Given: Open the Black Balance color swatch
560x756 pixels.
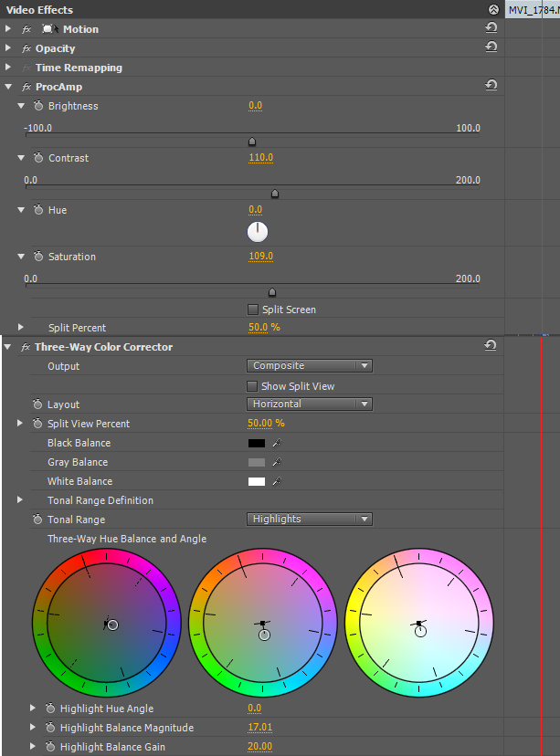Looking at the screenshot, I should point(257,443).
